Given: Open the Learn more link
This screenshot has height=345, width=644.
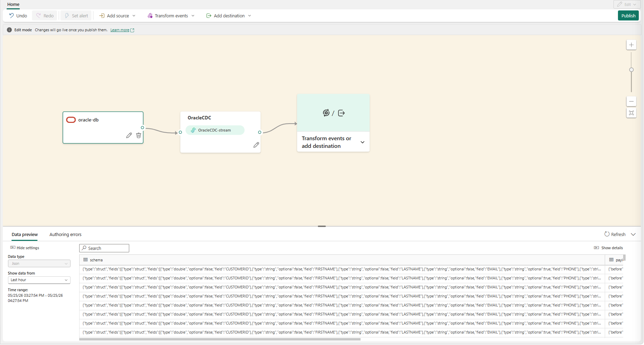Looking at the screenshot, I should click(122, 30).
